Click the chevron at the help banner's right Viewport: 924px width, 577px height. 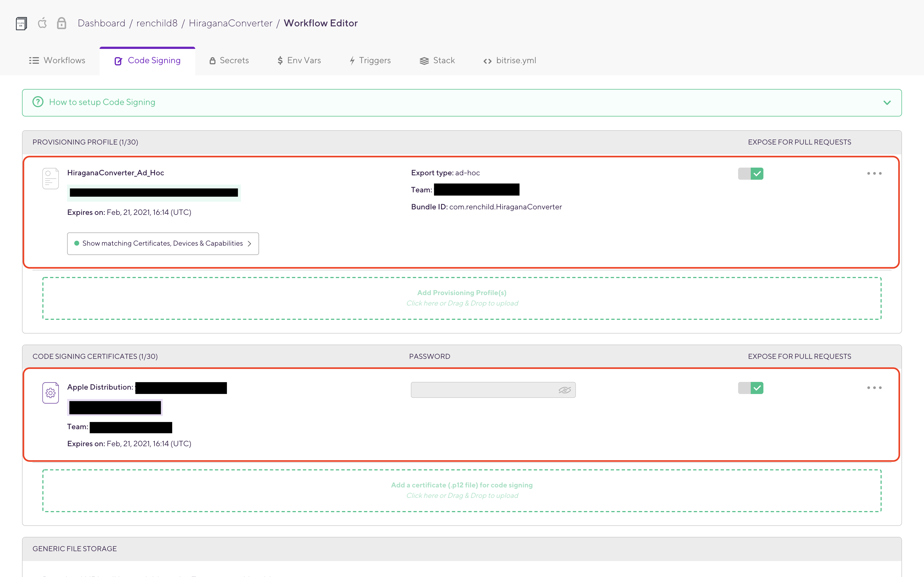[x=887, y=103]
